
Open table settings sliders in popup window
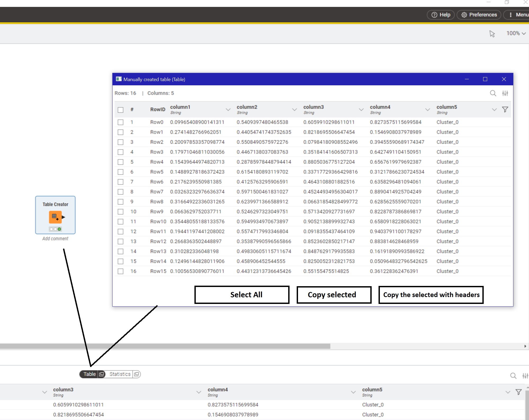(x=505, y=93)
